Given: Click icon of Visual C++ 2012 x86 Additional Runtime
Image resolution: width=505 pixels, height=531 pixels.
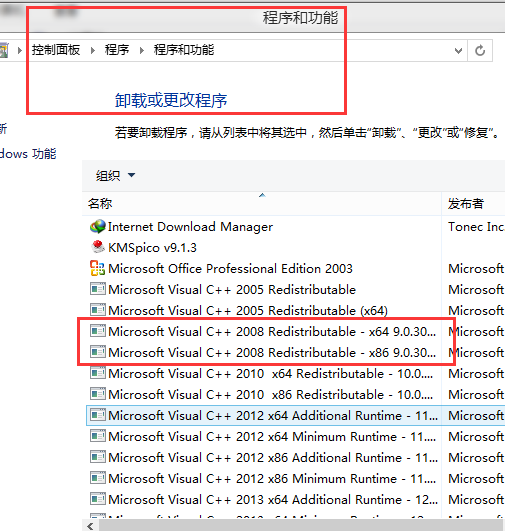Looking at the screenshot, I should tap(98, 457).
